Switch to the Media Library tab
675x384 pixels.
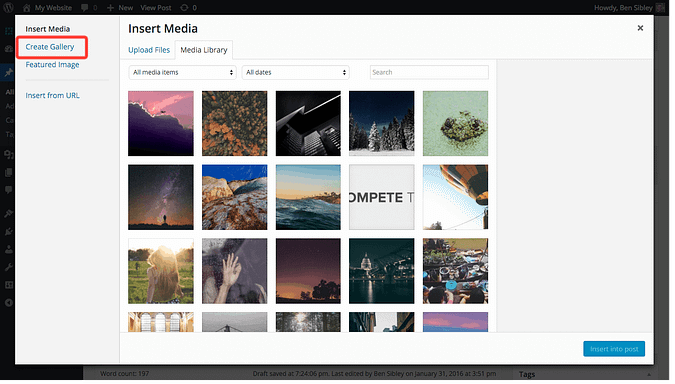point(204,50)
